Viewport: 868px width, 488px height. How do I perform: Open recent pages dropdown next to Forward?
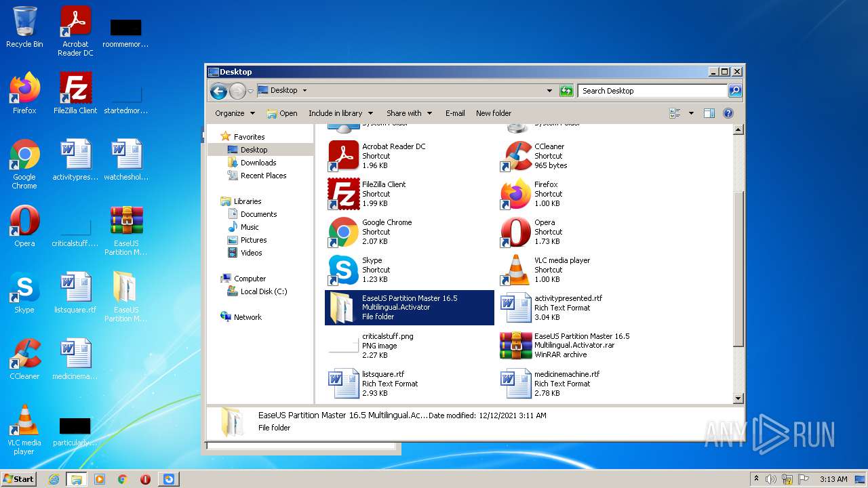(251, 91)
